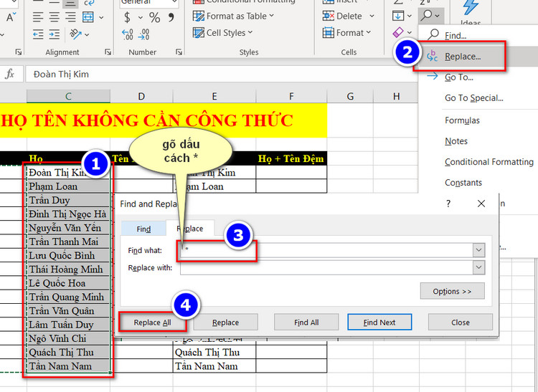The width and height of the screenshot is (538, 392).
Task: Click the Fill down icon
Action: 398,16
